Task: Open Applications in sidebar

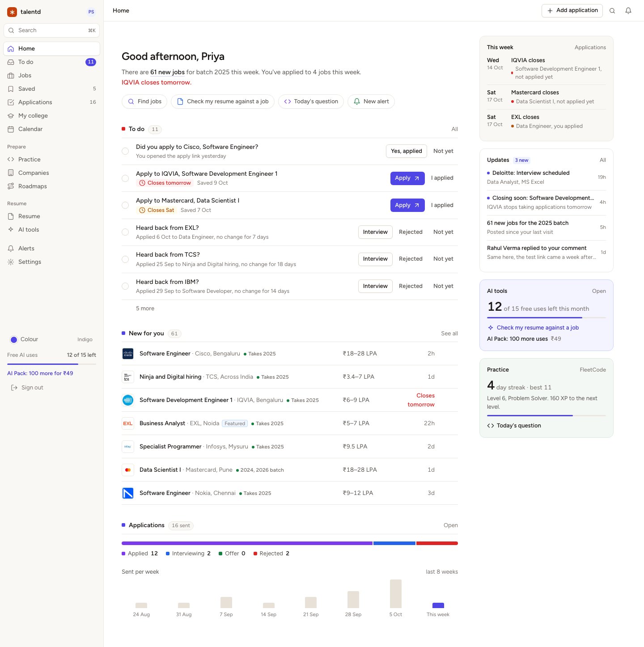Action: click(x=51, y=102)
